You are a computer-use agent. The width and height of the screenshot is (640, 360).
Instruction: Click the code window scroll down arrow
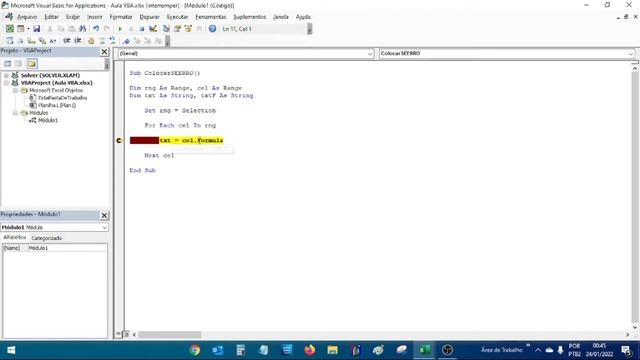pos(635,327)
